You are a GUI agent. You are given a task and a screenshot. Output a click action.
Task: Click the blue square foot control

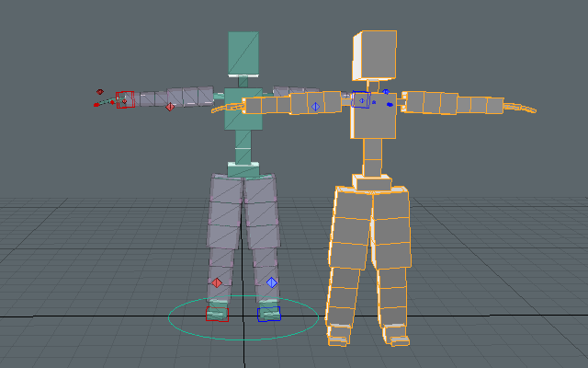[x=269, y=314]
